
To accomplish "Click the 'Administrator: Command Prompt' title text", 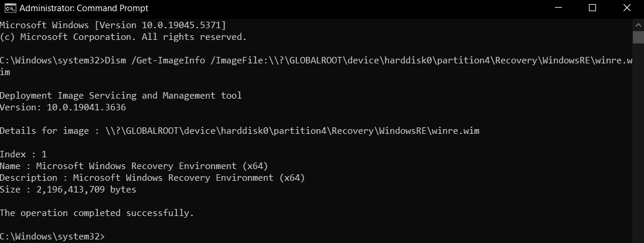I will tap(84, 8).
